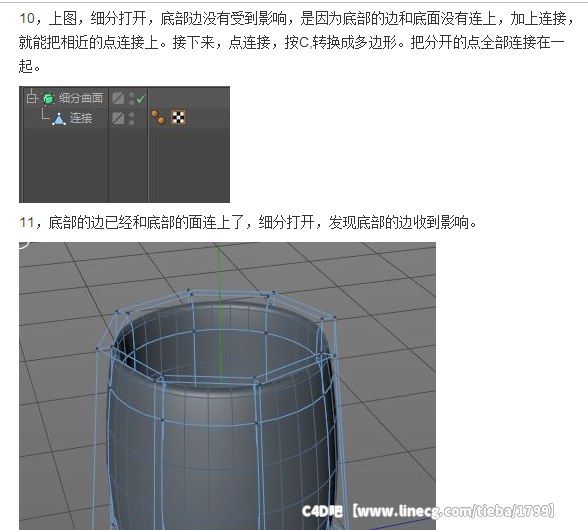The height and width of the screenshot is (530, 588).
Task: Select the checkered UVW tag on 连接
Action: [178, 117]
